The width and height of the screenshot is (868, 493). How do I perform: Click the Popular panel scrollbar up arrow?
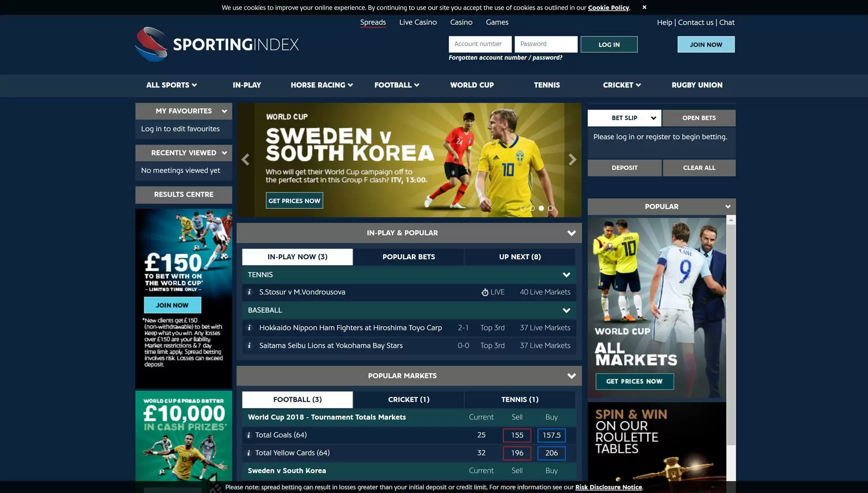click(x=731, y=220)
